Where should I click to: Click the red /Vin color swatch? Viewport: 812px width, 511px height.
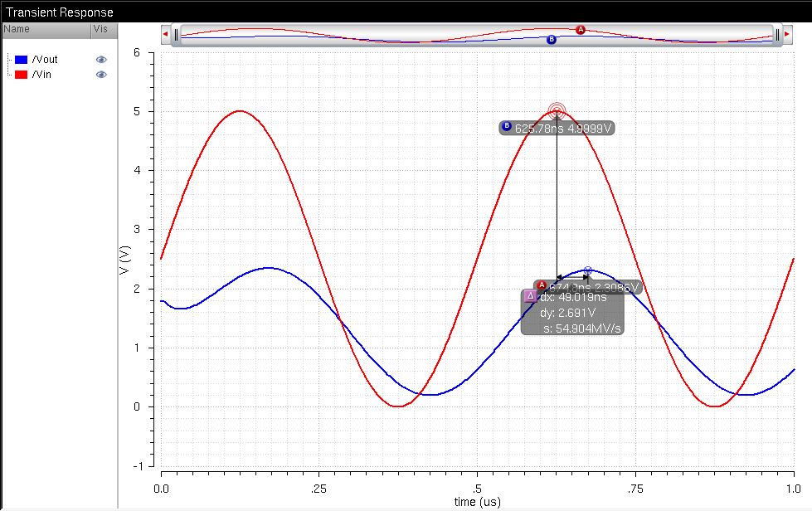[x=22, y=75]
